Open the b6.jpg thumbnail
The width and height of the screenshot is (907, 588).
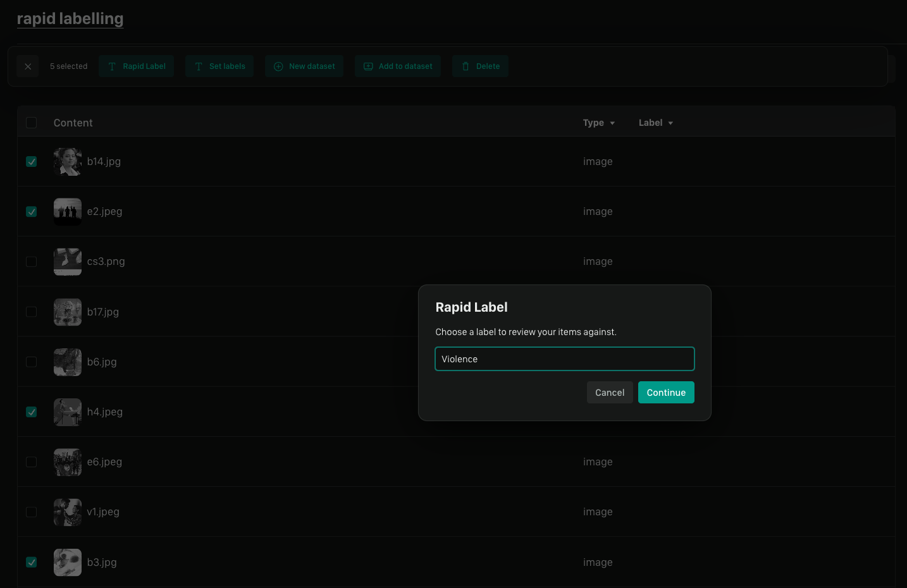(x=68, y=362)
